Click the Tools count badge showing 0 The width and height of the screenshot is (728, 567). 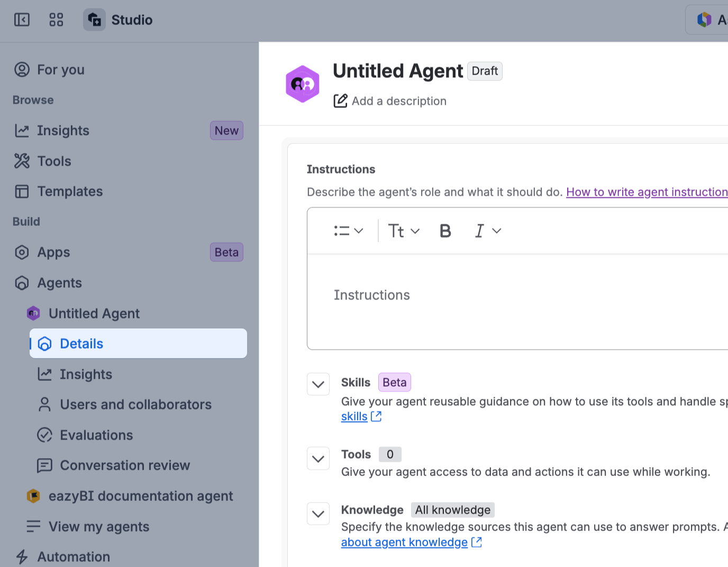pyautogui.click(x=390, y=454)
